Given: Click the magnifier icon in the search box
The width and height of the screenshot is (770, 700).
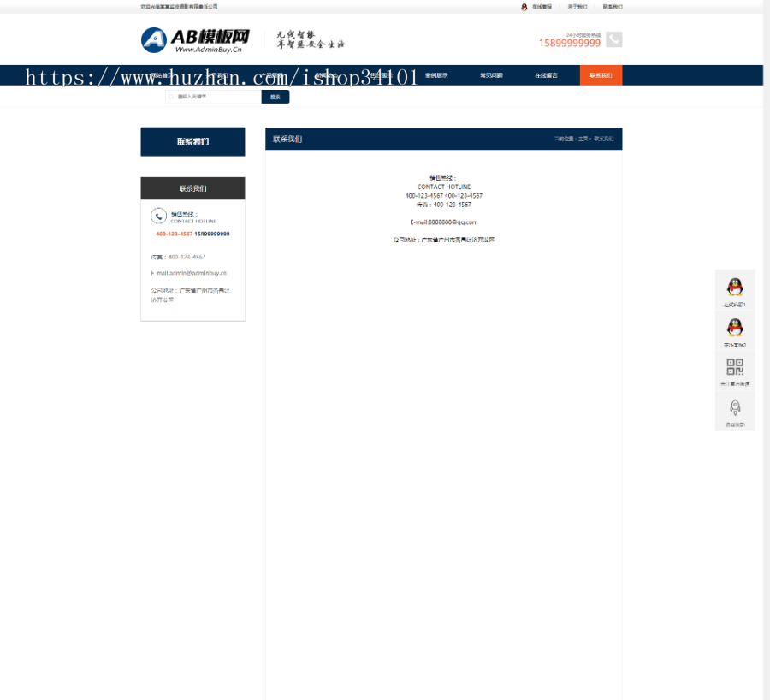Looking at the screenshot, I should pyautogui.click(x=171, y=96).
